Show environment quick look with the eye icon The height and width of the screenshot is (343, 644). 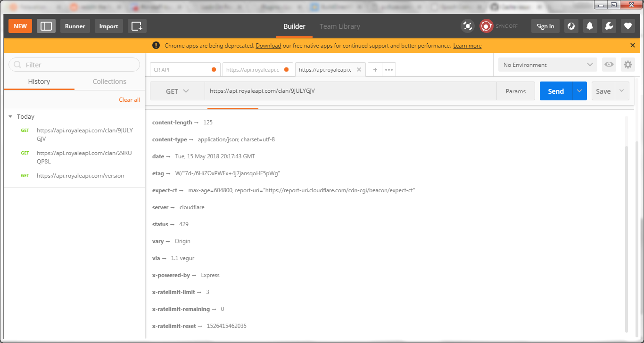pos(609,65)
